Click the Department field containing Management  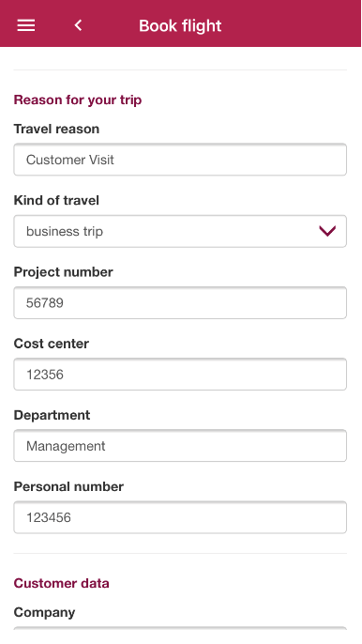[x=180, y=446]
